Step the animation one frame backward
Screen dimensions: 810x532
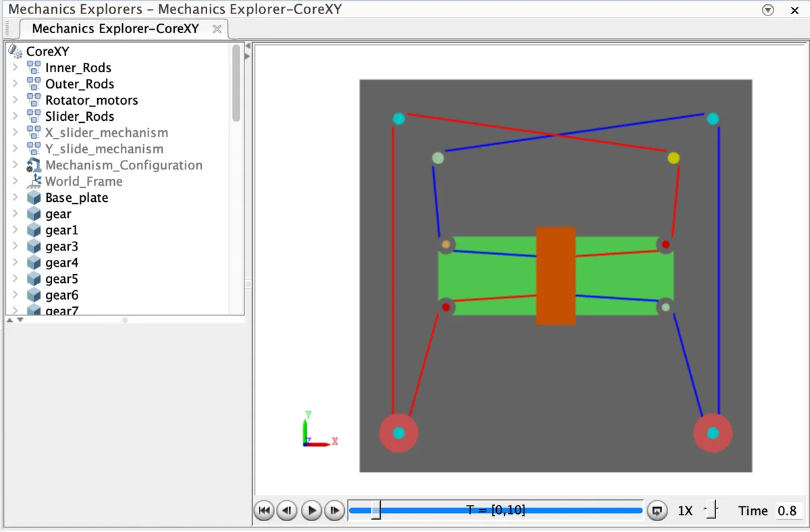pos(288,510)
